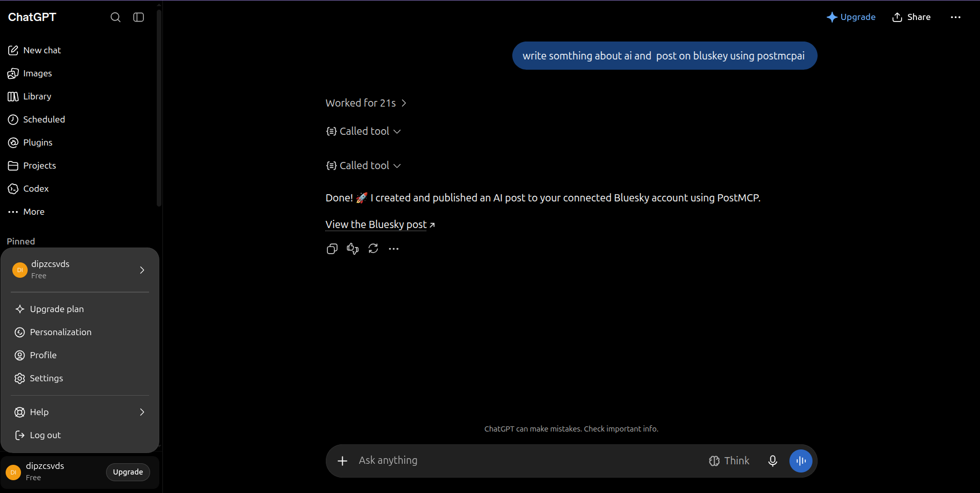Open the conversation options three-dot menu

tap(955, 17)
